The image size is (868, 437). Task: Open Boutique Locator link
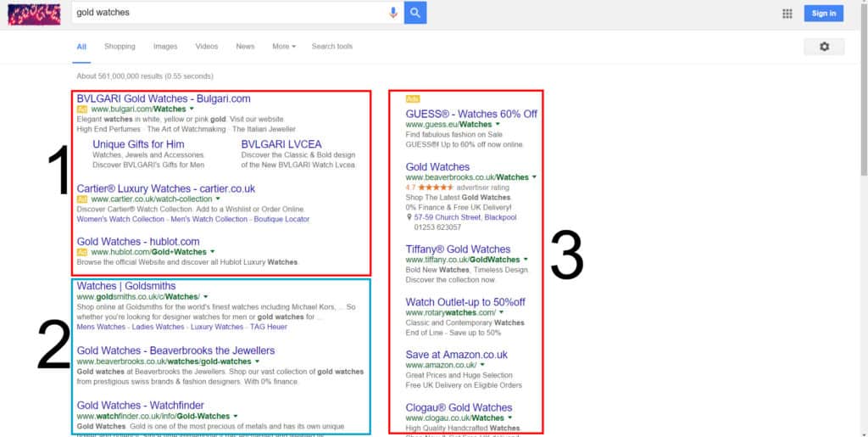click(x=281, y=219)
